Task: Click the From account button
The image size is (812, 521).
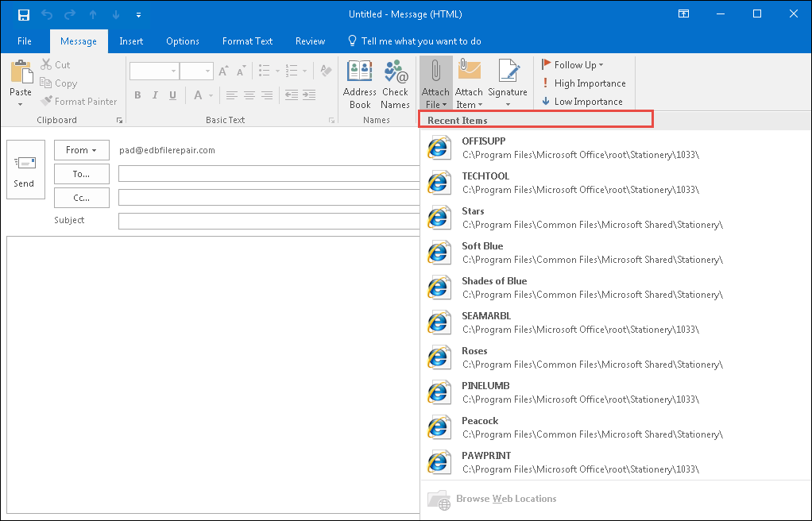Action: (81, 150)
